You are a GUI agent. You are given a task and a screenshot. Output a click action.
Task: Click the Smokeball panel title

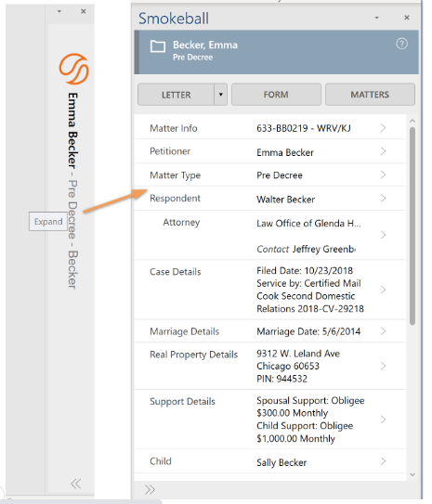pos(174,19)
